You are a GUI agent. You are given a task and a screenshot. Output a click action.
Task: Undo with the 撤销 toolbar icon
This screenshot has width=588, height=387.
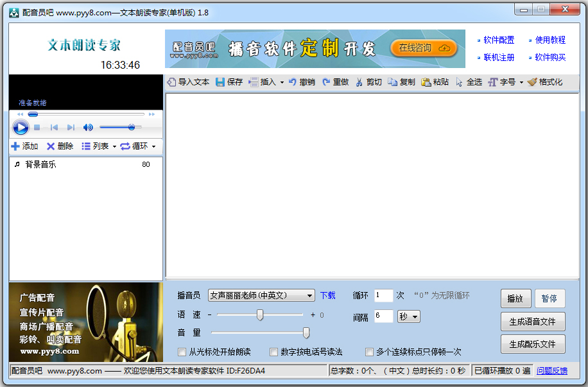[x=293, y=82]
